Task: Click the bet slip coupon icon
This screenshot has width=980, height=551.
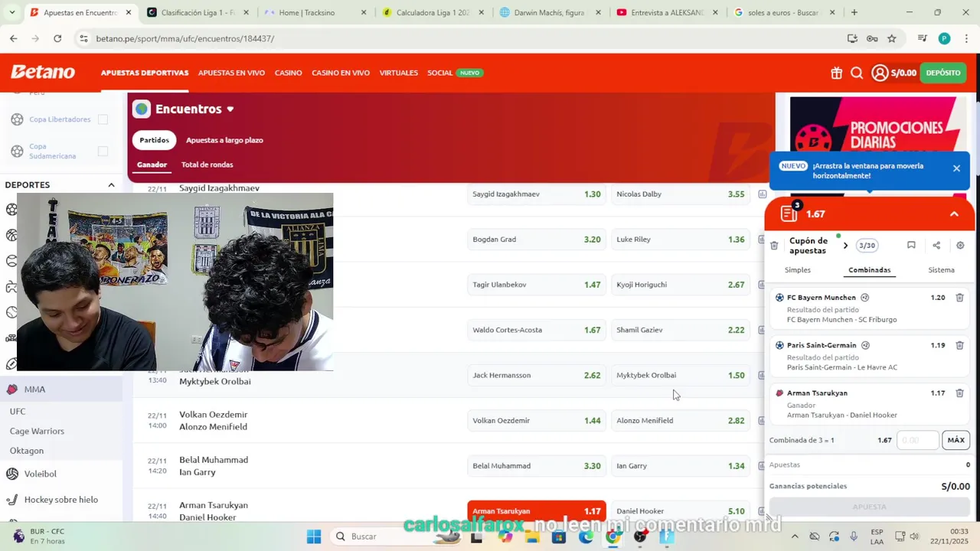Action: [789, 214]
